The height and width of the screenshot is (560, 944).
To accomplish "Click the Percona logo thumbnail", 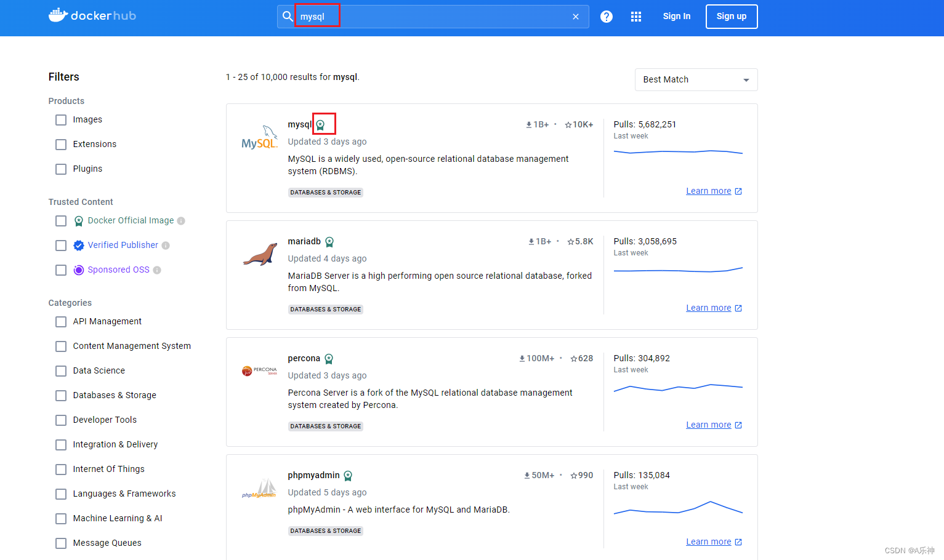I will (260, 371).
